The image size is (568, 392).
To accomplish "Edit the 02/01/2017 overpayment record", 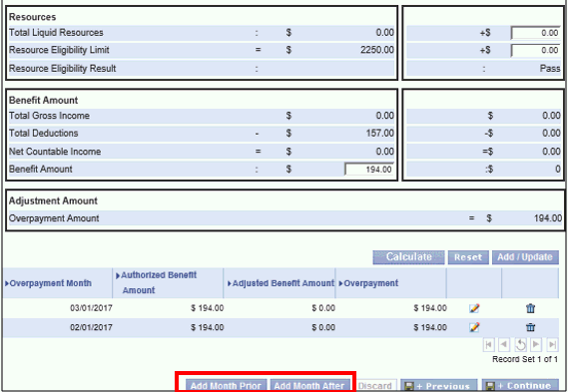I will [x=474, y=327].
